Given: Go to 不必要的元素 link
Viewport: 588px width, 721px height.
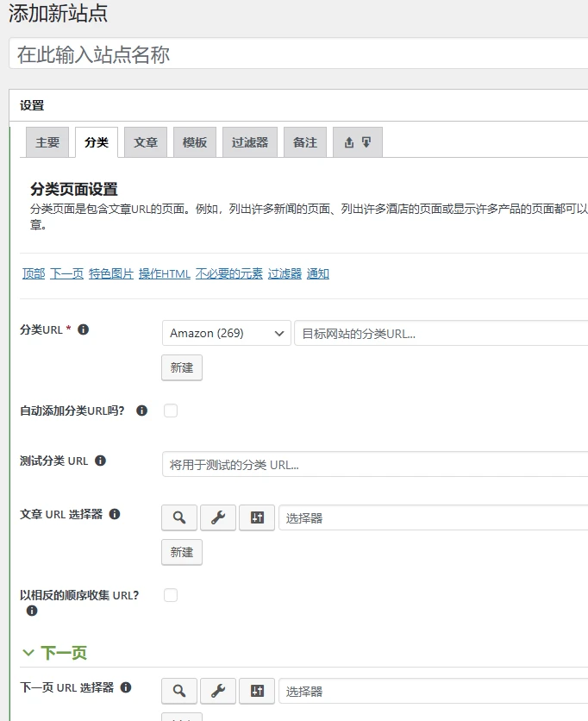Looking at the screenshot, I should pyautogui.click(x=229, y=274).
